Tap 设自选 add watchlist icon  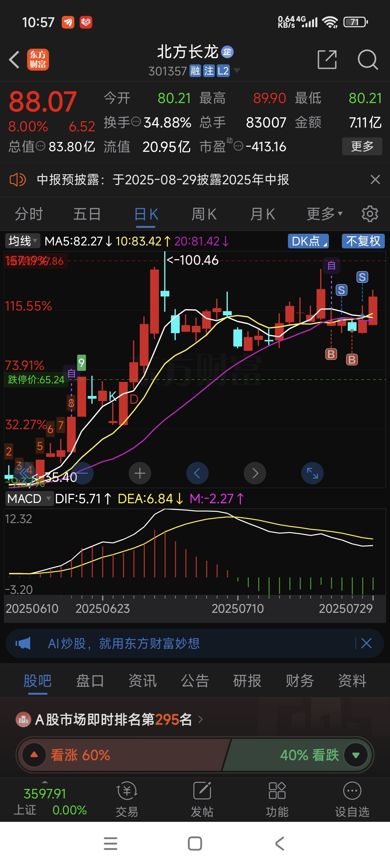coord(352,800)
